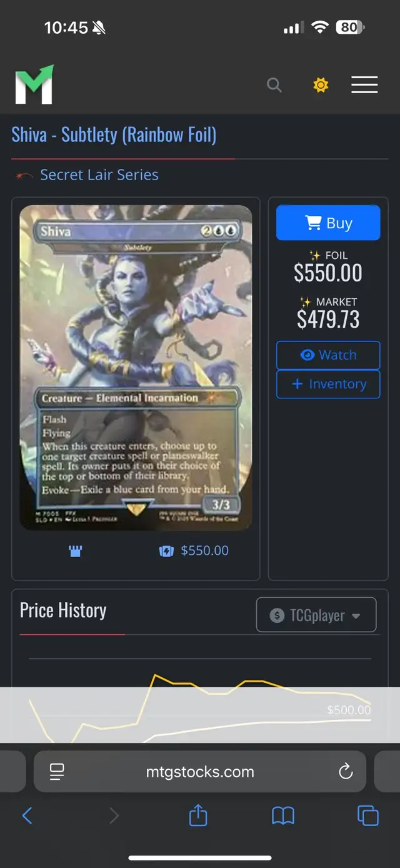
Task: Select the mtgstocks.com address field
Action: pyautogui.click(x=200, y=772)
